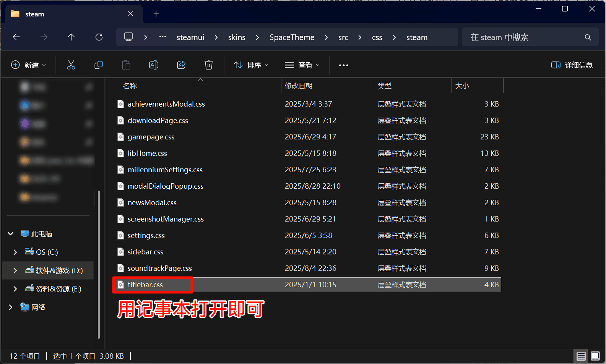Click the 新建 new button
This screenshot has width=606, height=364.
coord(29,65)
